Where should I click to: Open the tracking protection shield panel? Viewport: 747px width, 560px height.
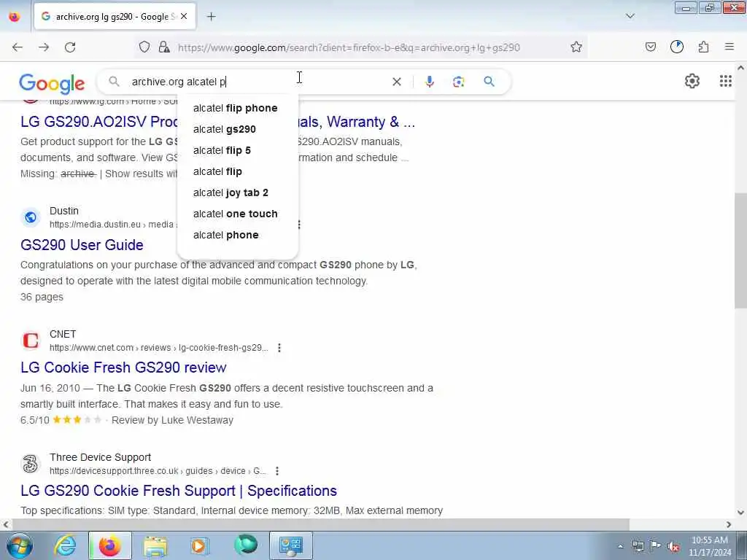pos(144,47)
